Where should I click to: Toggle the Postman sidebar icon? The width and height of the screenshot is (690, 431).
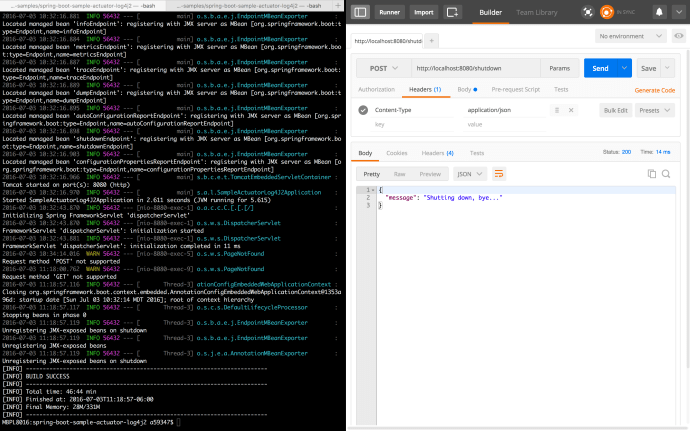(360, 12)
